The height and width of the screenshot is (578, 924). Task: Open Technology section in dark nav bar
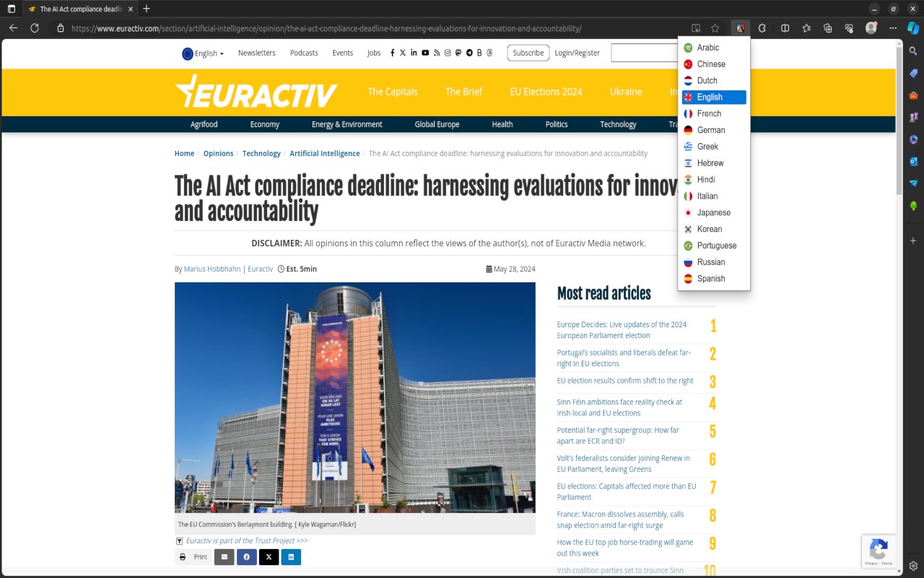pyautogui.click(x=618, y=124)
